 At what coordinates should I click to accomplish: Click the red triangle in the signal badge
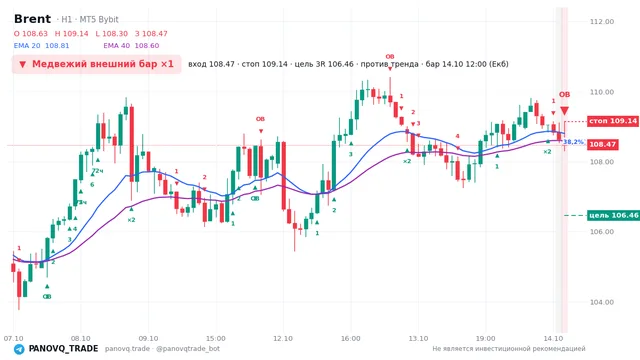23,64
